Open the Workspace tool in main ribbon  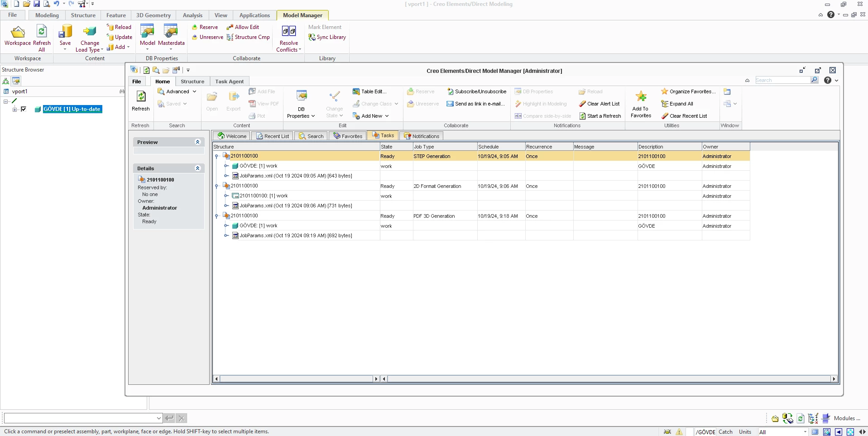point(18,36)
